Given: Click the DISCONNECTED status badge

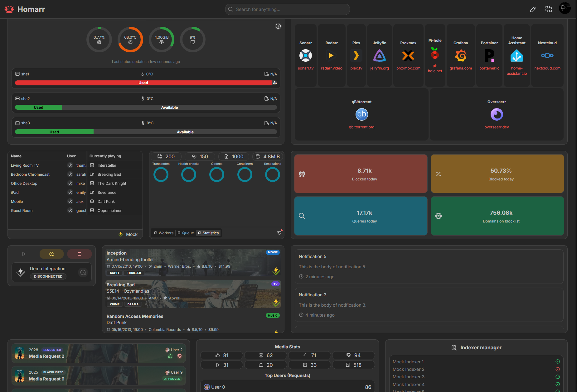Looking at the screenshot, I should tap(48, 276).
